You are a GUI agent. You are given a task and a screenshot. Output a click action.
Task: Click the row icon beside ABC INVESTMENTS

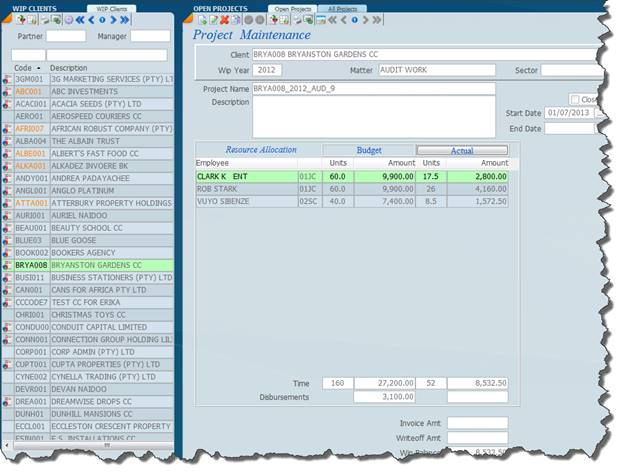7,90
